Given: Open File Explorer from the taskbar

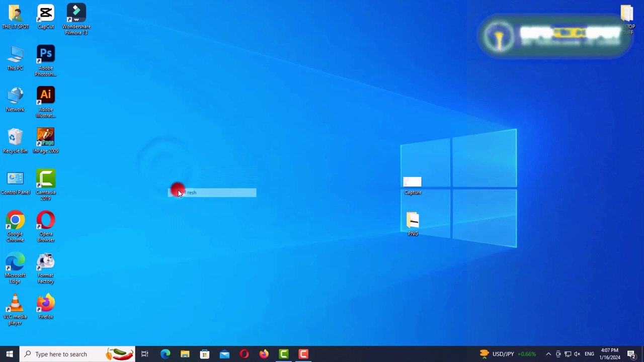Looking at the screenshot, I should pyautogui.click(x=185, y=354).
